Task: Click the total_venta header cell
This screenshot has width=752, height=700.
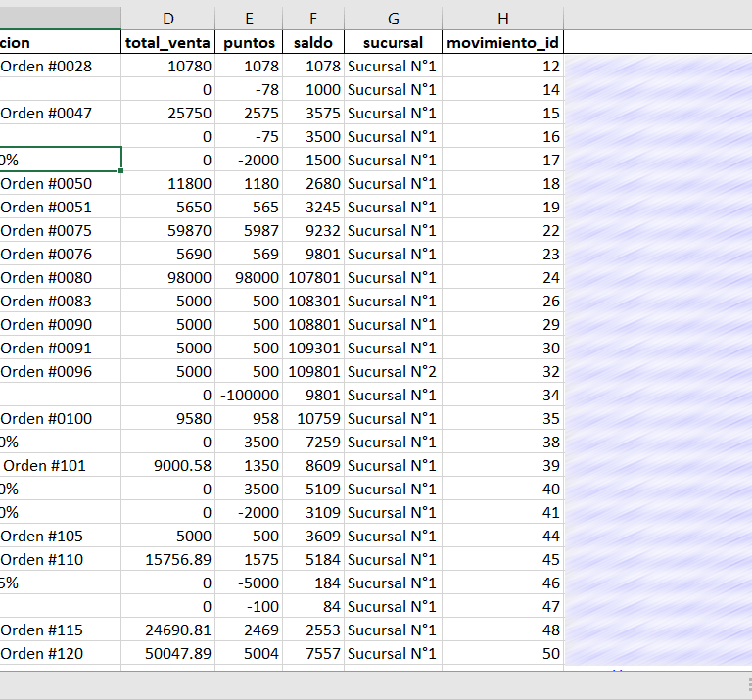Action: [167, 42]
